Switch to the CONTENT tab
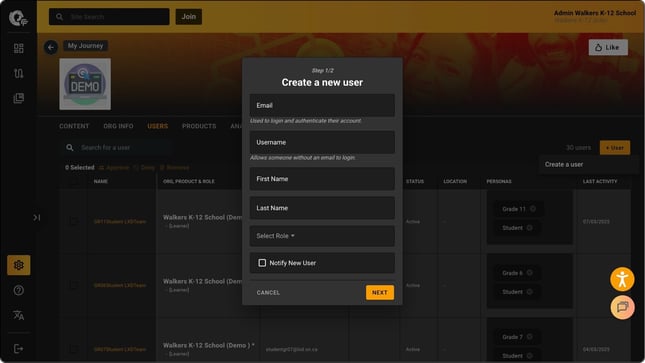 (x=74, y=126)
